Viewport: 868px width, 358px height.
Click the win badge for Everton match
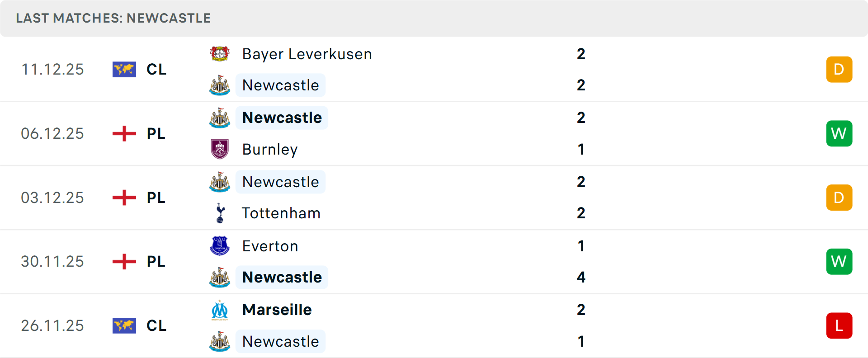(x=839, y=262)
